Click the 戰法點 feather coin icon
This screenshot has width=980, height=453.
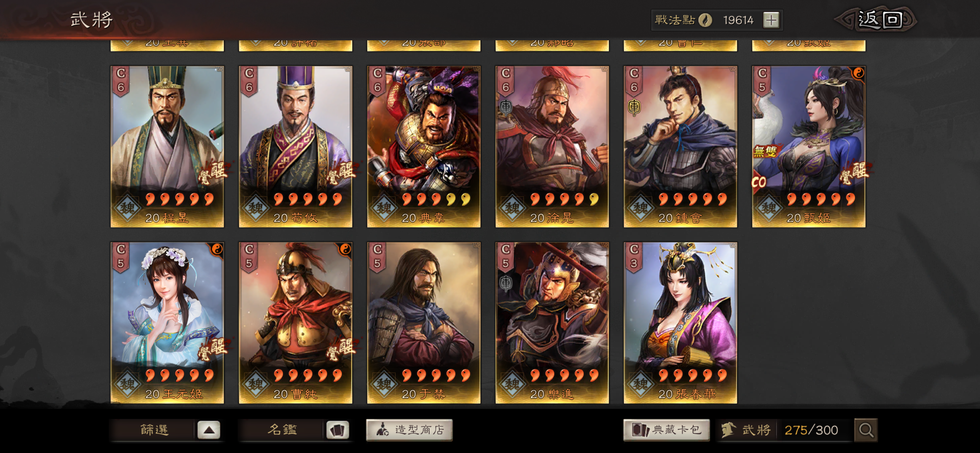pyautogui.click(x=705, y=20)
